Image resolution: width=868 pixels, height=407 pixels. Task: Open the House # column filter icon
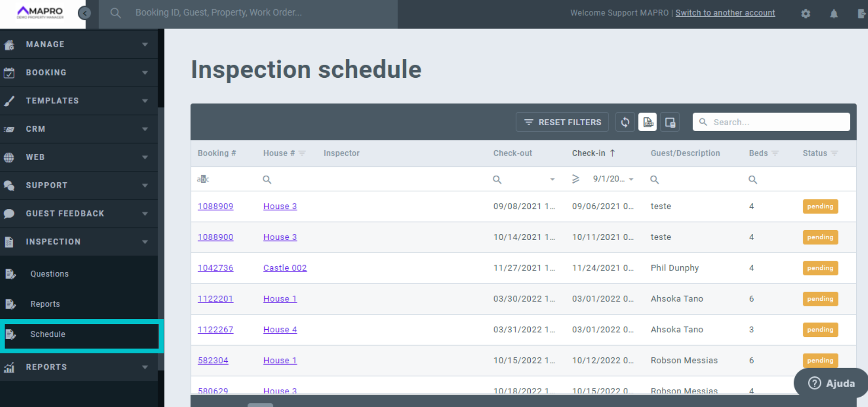302,153
